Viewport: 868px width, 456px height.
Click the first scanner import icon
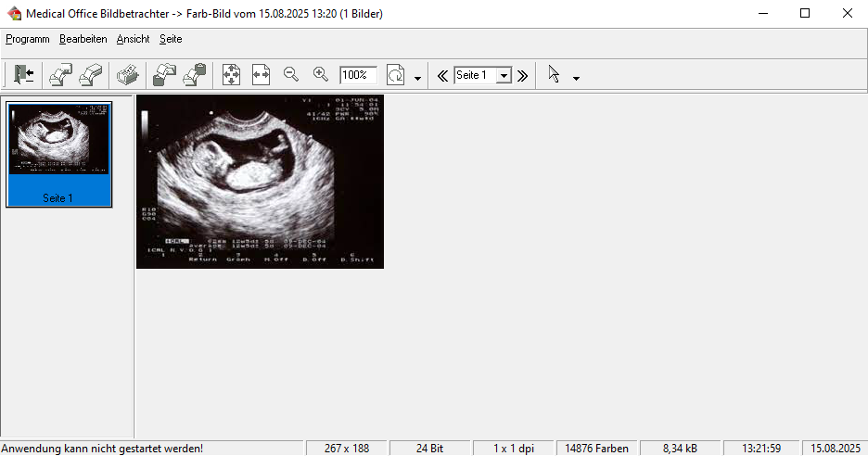click(x=60, y=75)
